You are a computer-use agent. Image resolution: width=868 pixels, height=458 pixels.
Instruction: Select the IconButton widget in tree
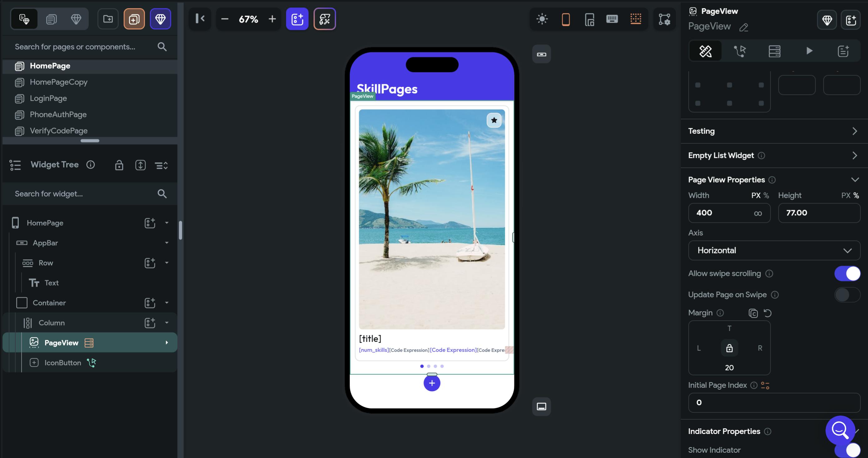point(63,363)
